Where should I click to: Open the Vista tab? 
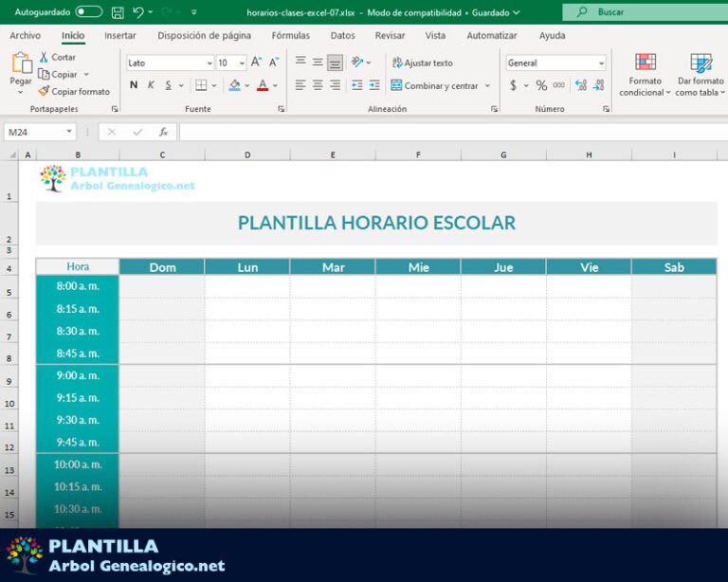point(435,35)
